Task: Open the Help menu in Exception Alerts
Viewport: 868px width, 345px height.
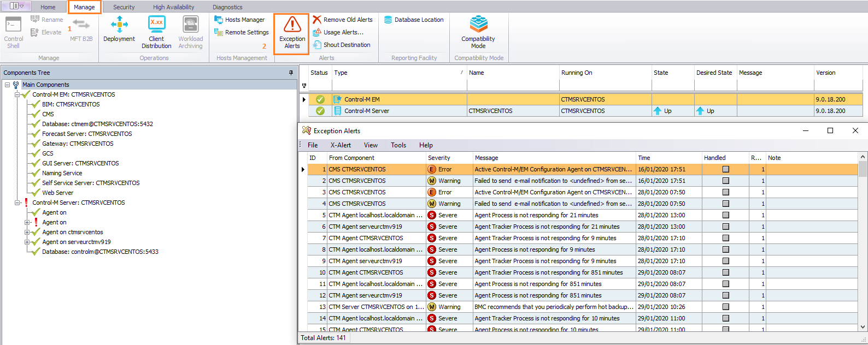Action: (426, 145)
